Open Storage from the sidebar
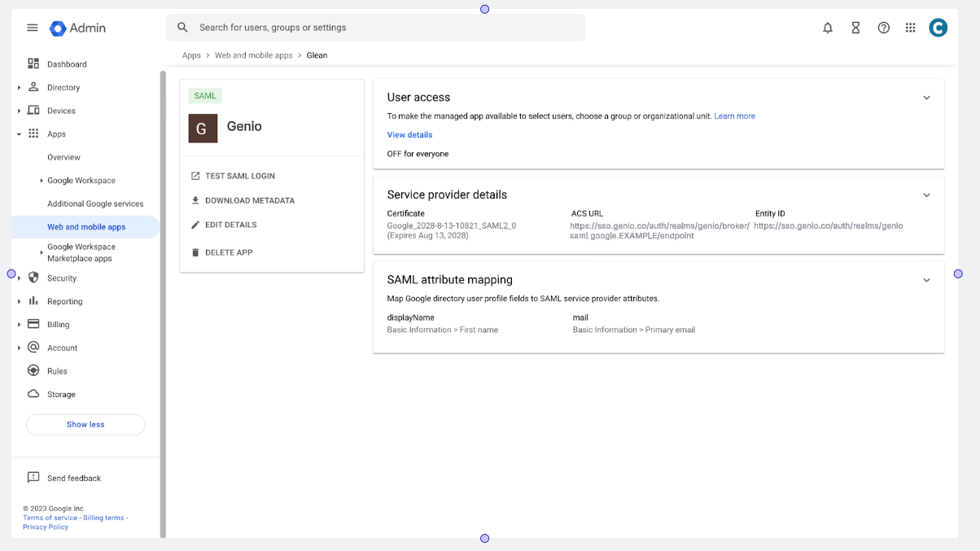980x551 pixels. 61,394
